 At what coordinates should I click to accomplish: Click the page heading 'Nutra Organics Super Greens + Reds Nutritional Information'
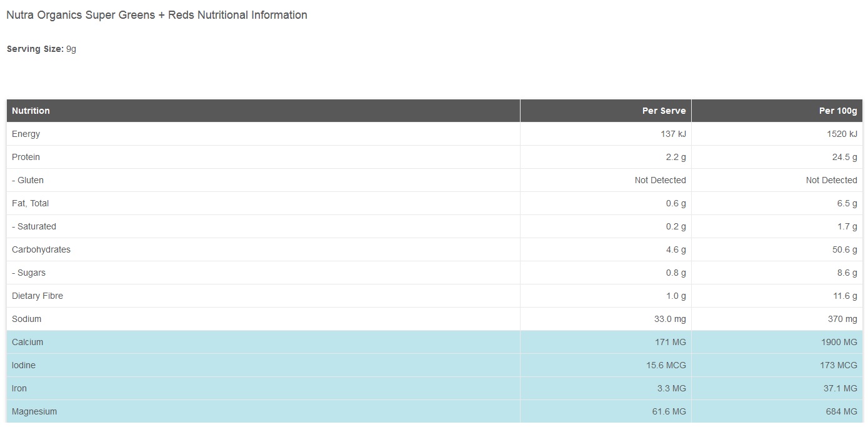tap(157, 15)
